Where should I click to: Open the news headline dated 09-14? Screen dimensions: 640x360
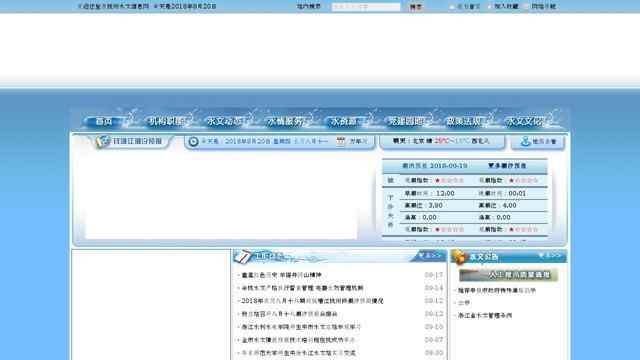(x=302, y=288)
